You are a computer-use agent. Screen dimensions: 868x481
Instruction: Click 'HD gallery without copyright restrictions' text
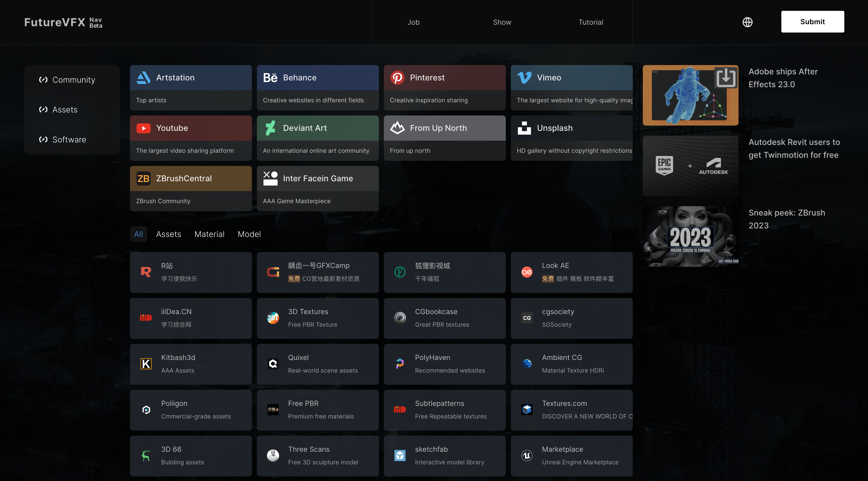coord(574,151)
